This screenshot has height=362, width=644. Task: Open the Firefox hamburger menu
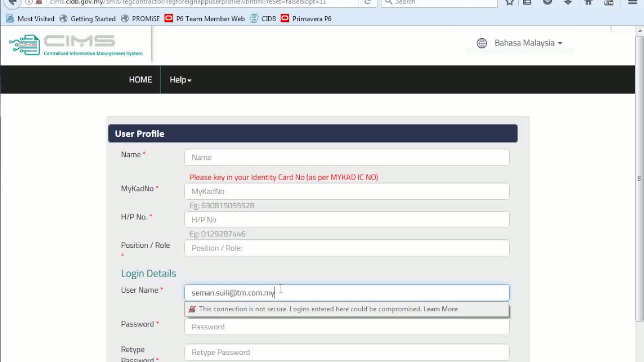click(632, 2)
